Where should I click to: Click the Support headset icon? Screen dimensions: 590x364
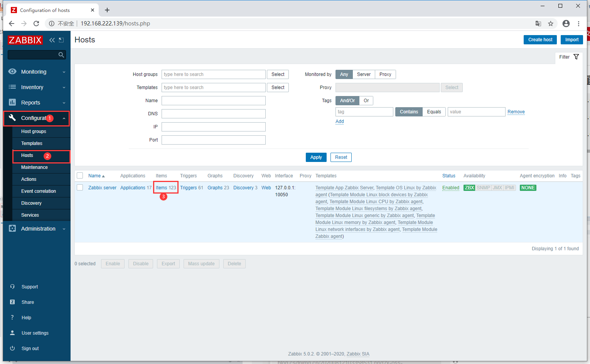12,286
